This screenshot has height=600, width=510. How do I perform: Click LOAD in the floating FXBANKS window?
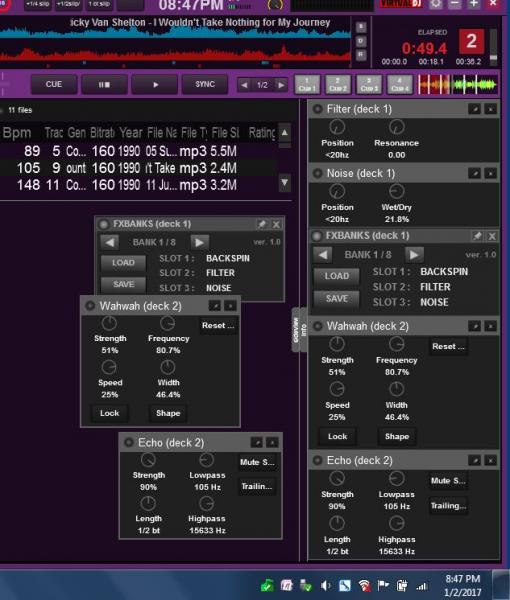click(123, 263)
